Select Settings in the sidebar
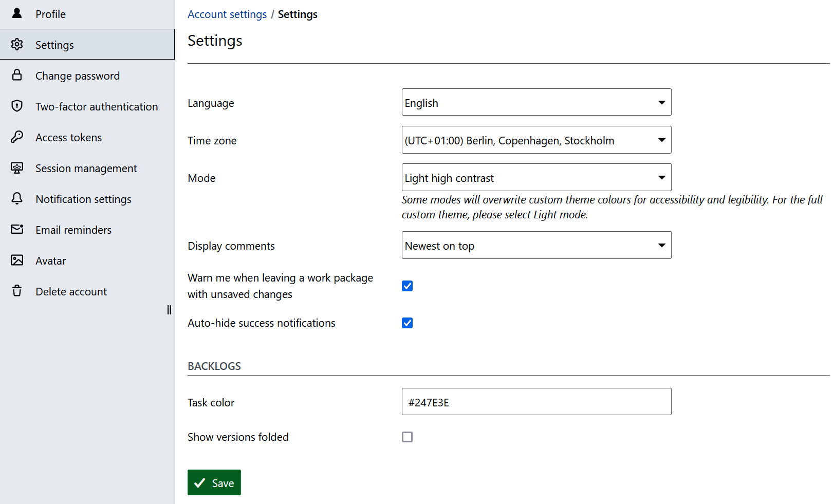Viewport: 833px width, 504px height. click(87, 45)
